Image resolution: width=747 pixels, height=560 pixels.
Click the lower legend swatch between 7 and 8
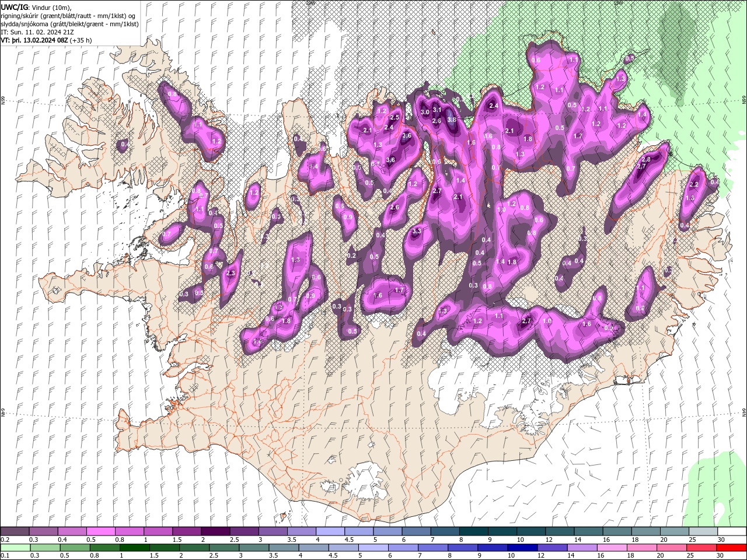click(x=433, y=548)
